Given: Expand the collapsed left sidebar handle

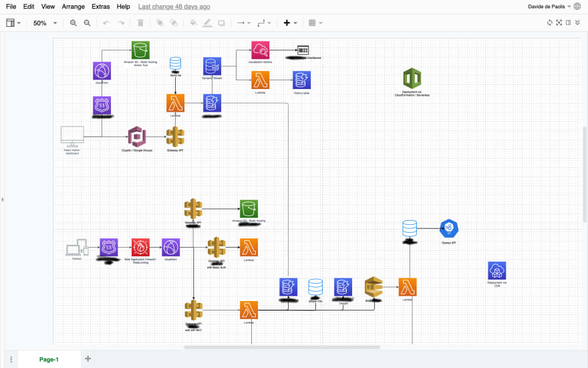Looking at the screenshot, I should [x=2, y=199].
